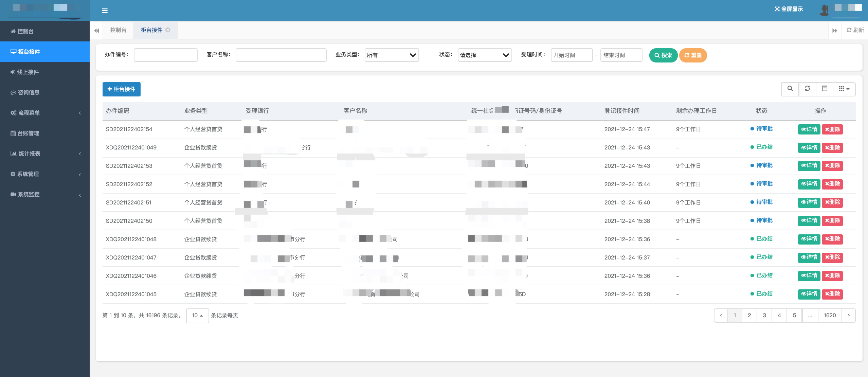View 详情 for XDQ2021122401045

click(x=809, y=294)
